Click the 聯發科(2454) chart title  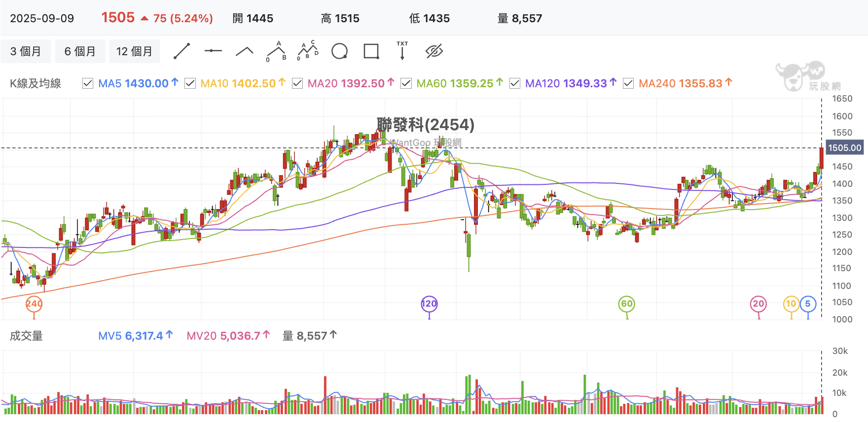click(x=425, y=124)
